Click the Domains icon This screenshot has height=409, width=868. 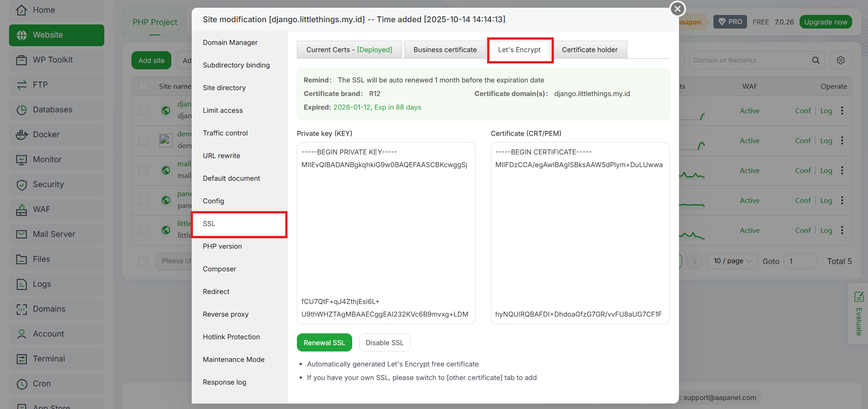tap(21, 309)
